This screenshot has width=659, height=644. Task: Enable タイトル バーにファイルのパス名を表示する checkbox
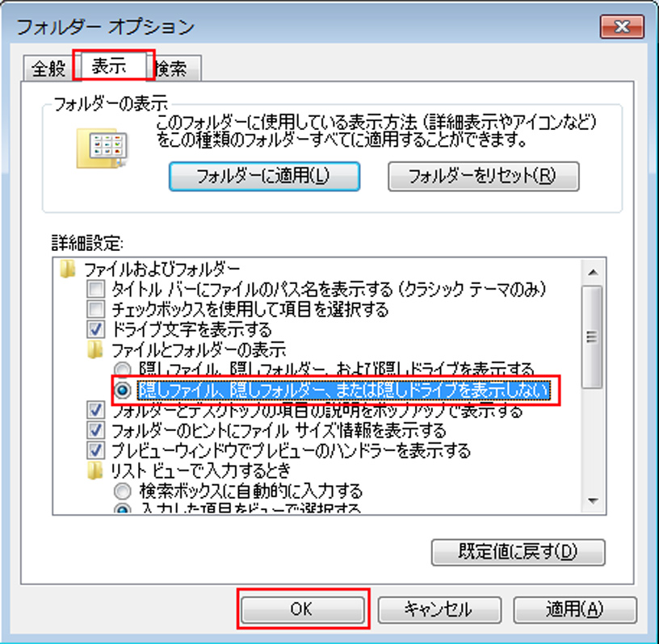click(96, 289)
